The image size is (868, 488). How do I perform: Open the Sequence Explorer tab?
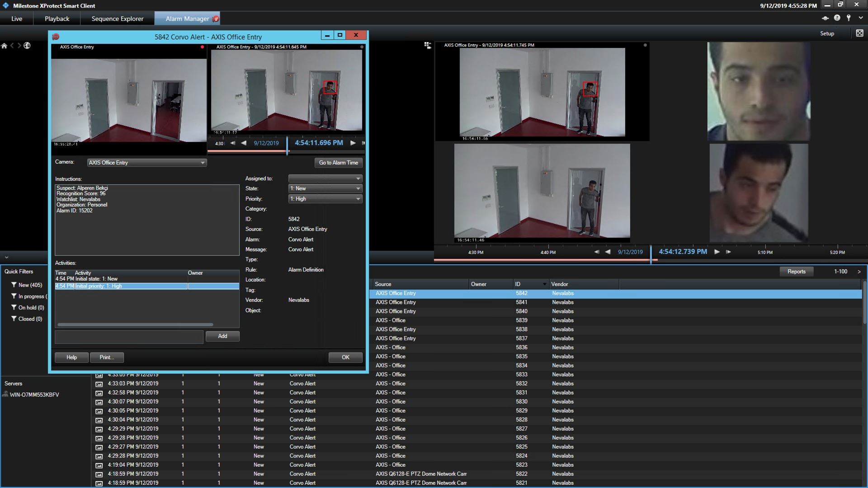118,19
